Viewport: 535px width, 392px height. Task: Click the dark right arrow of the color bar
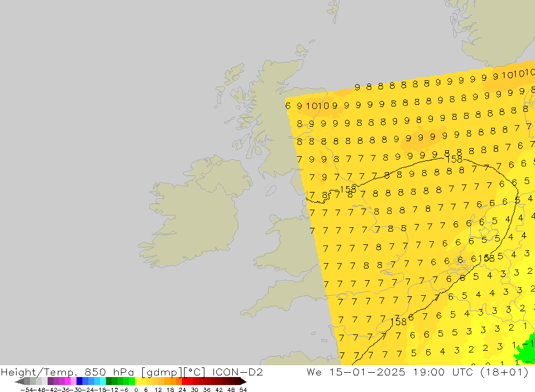[x=243, y=381]
